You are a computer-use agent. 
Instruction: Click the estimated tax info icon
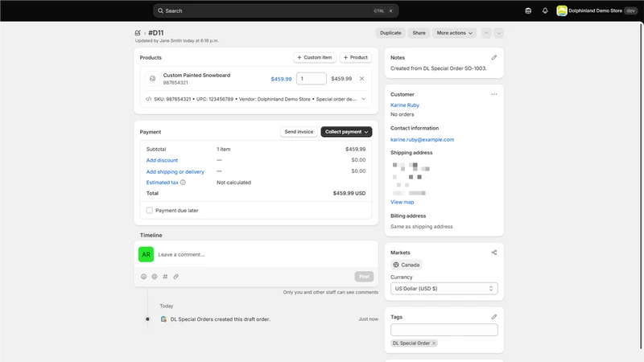point(184,183)
